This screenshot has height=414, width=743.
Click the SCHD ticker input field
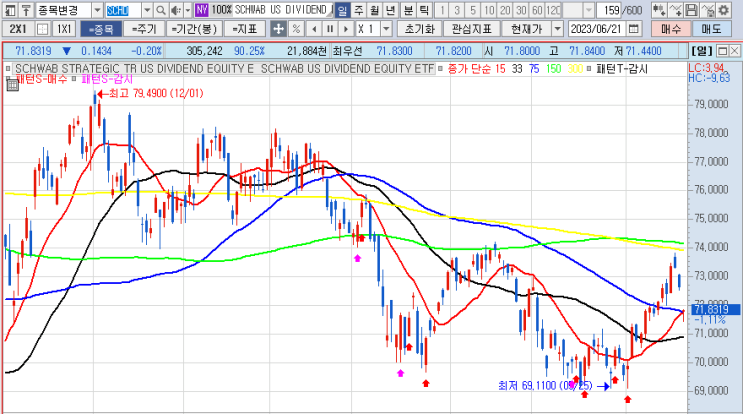(123, 10)
